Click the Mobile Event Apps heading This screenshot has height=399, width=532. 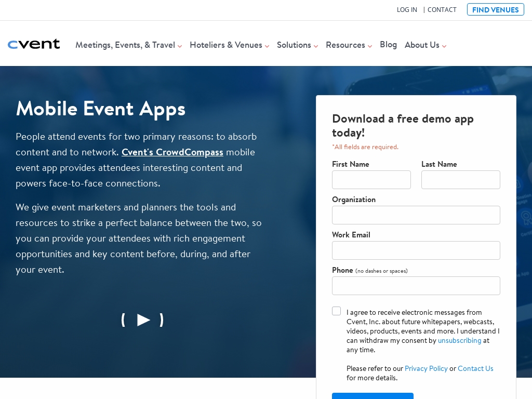(100, 109)
